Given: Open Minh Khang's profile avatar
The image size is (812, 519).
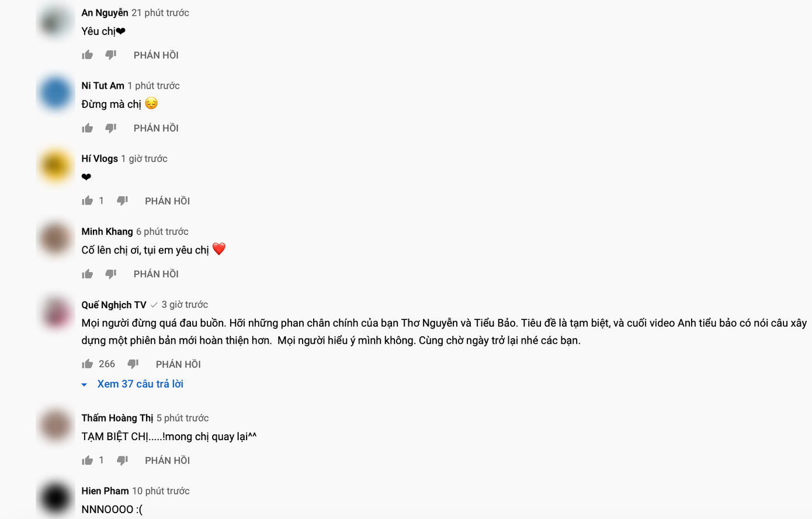Looking at the screenshot, I should (55, 238).
